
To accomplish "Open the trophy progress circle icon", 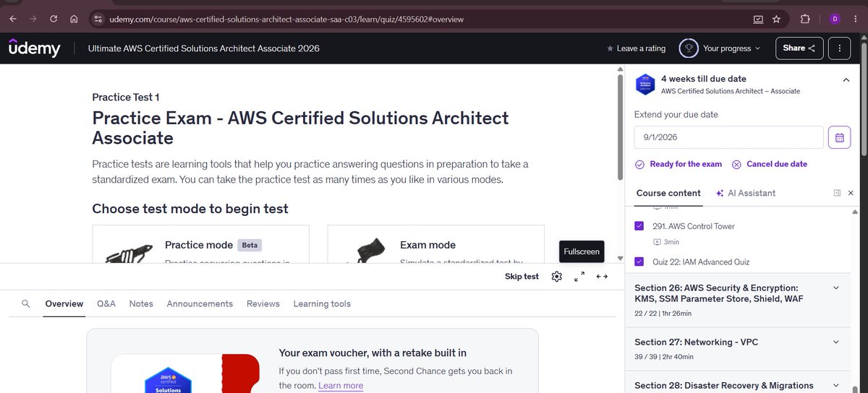I will (x=688, y=48).
